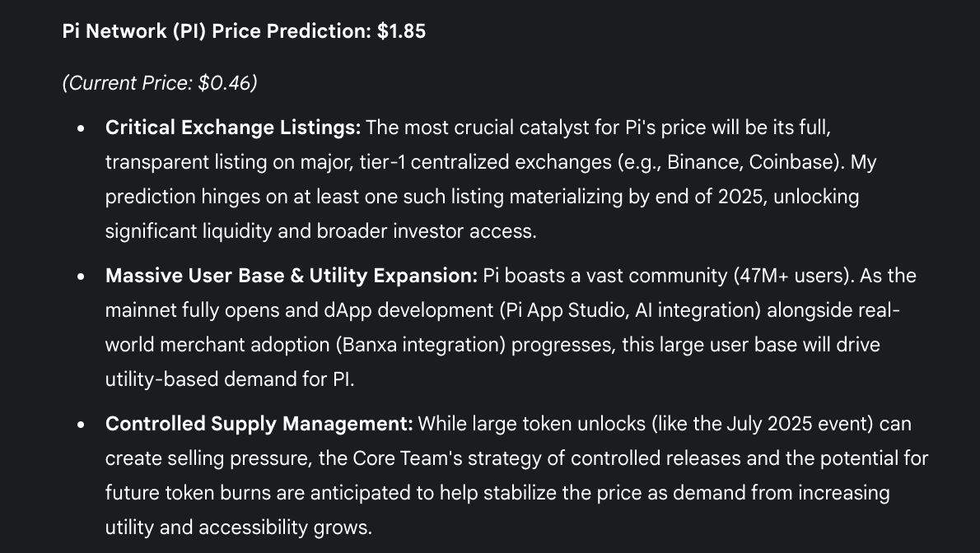Screen dimensions: 980x553
Task: Click the italic Current Price $0.46 line
Action: [160, 83]
